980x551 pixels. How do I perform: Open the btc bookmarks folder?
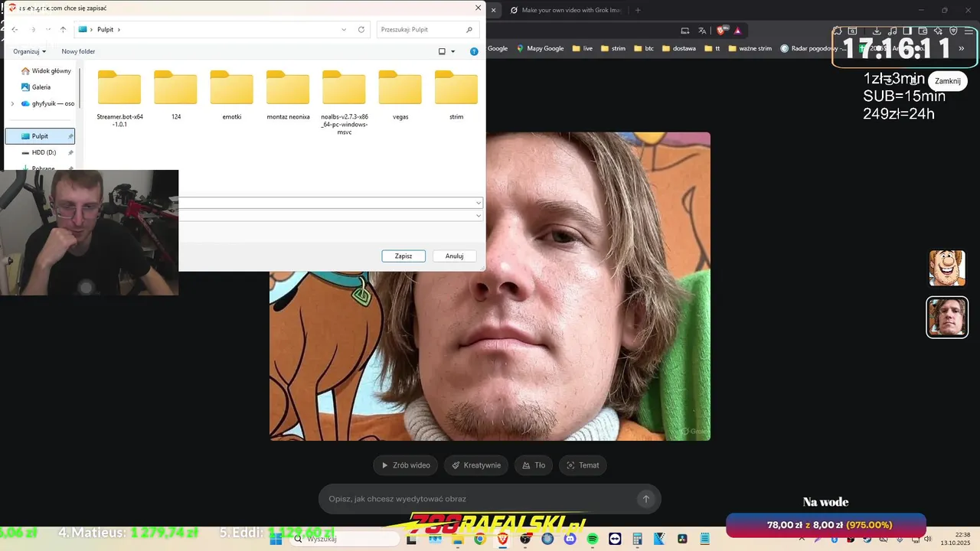[x=643, y=48]
